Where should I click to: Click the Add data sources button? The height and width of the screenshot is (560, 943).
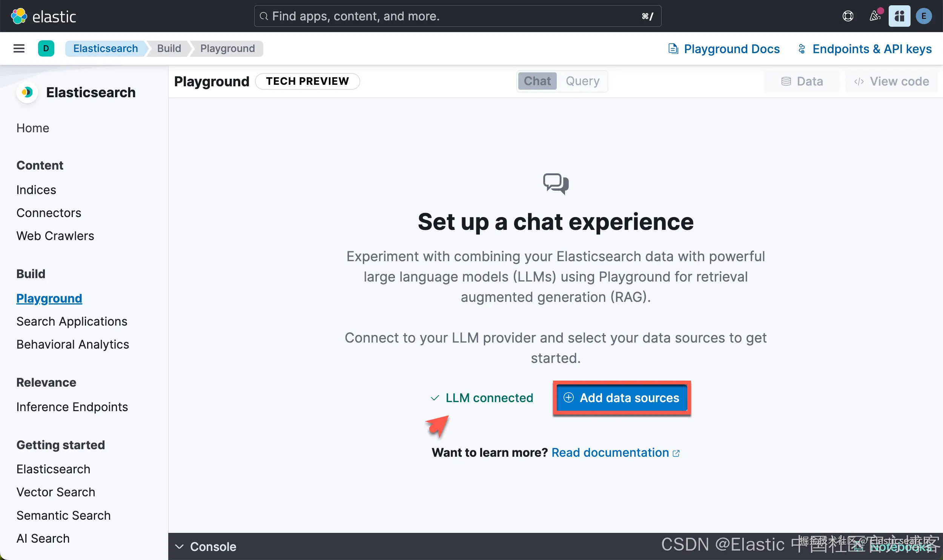(x=622, y=398)
